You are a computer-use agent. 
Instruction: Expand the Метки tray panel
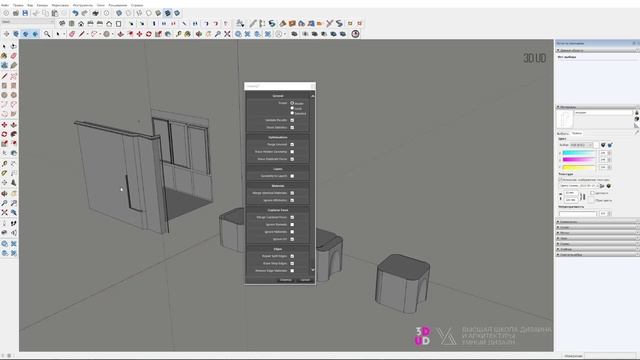pyautogui.click(x=597, y=233)
